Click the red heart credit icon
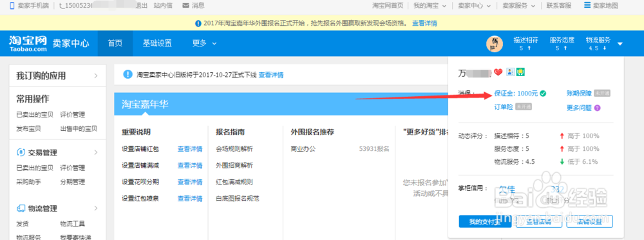The height and width of the screenshot is (240, 644). point(498,72)
